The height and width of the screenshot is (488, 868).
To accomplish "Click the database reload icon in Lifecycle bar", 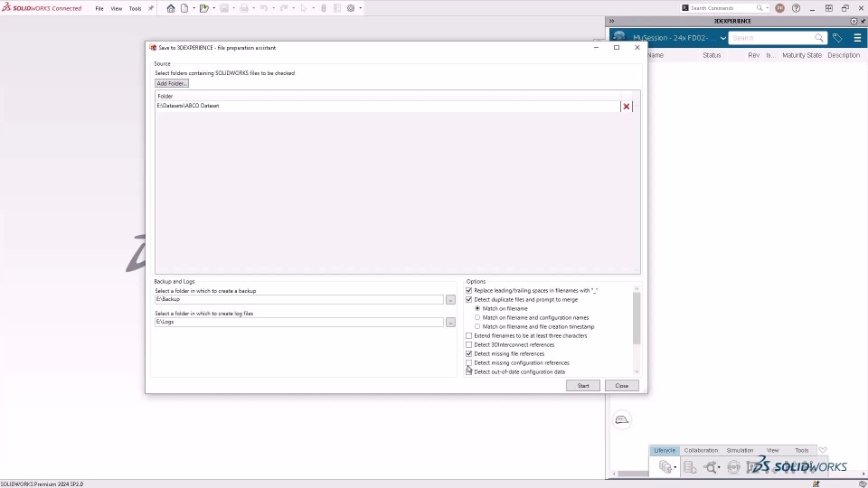I will pyautogui.click(x=690, y=467).
